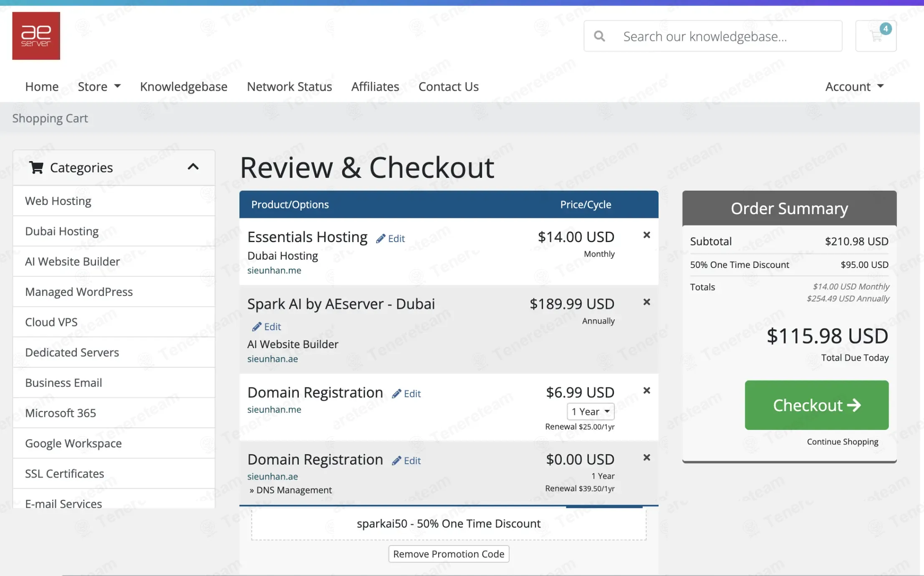
Task: Click sieunhan.ae under AI Website Builder
Action: coord(273,359)
